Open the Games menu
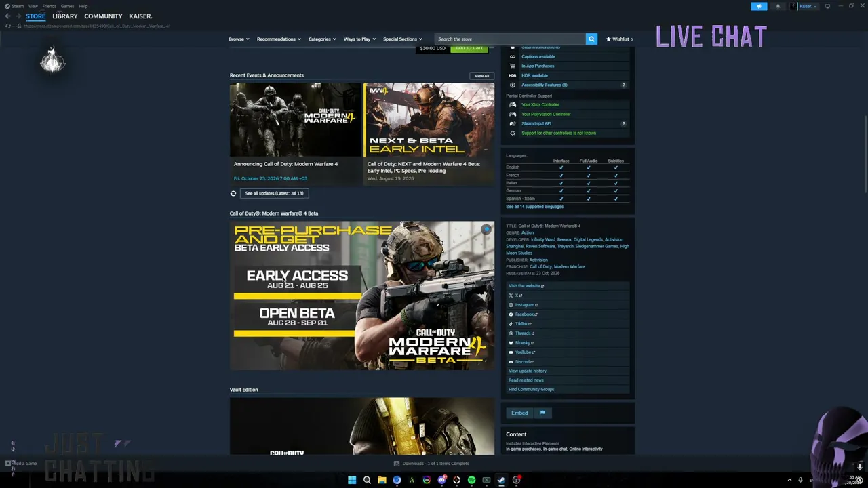This screenshot has height=488, width=868. click(67, 6)
